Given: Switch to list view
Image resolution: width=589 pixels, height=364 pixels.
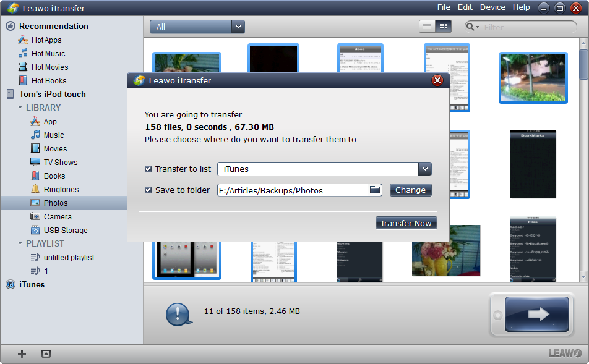Looking at the screenshot, I should coord(427,27).
